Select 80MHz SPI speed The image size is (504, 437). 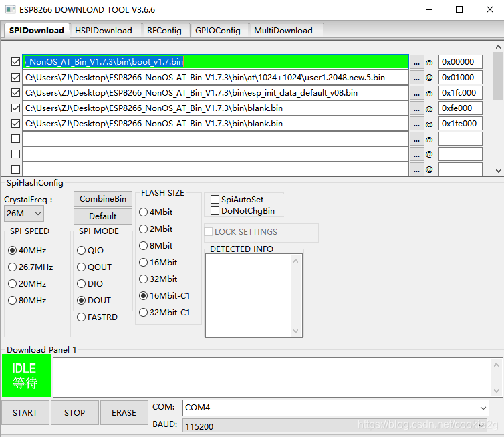27,301
